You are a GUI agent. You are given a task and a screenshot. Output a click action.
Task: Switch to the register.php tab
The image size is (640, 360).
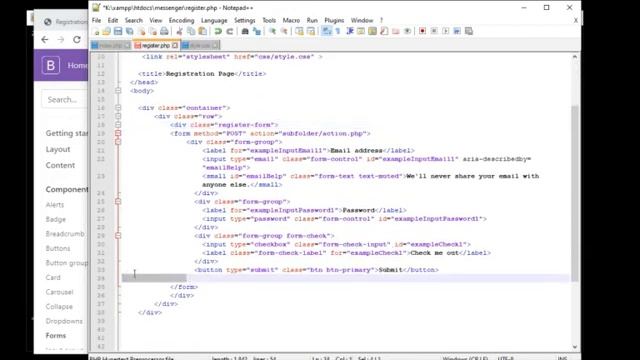tap(156, 45)
